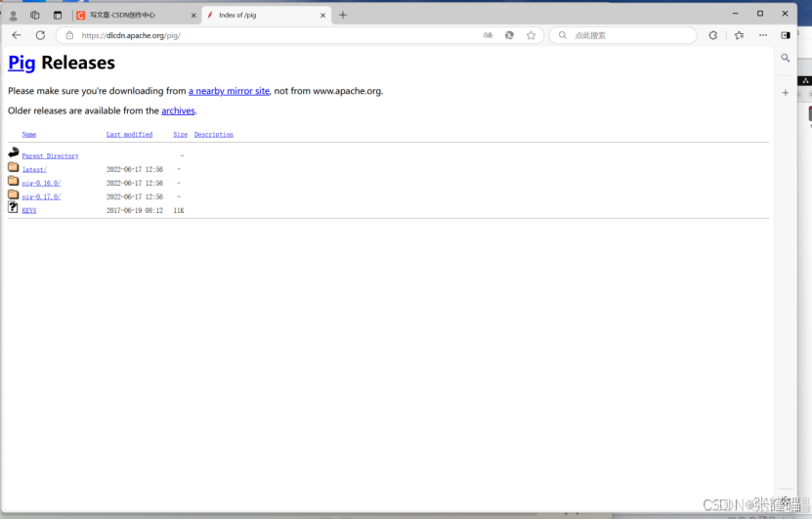Maximize the browser window
Viewport: 812px width, 520px height.
(760, 14)
